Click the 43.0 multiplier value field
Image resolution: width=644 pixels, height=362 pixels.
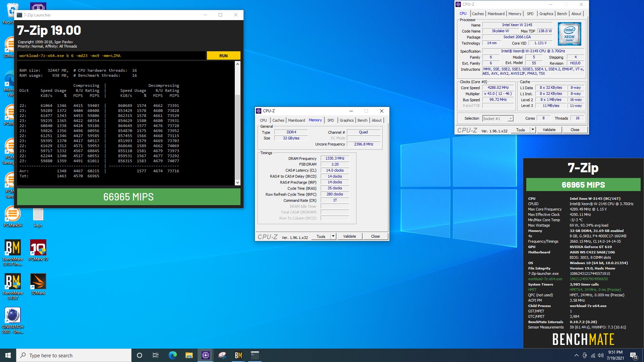[498, 94]
